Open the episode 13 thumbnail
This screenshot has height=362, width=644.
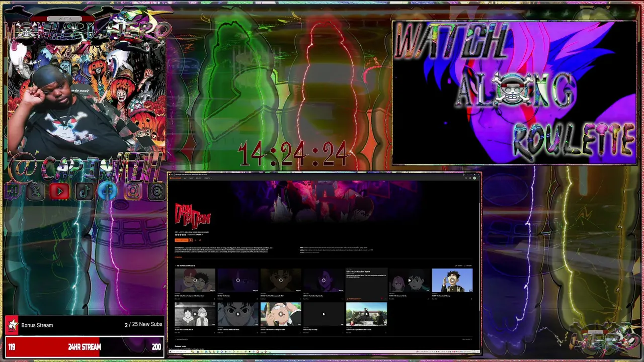tap(195, 280)
